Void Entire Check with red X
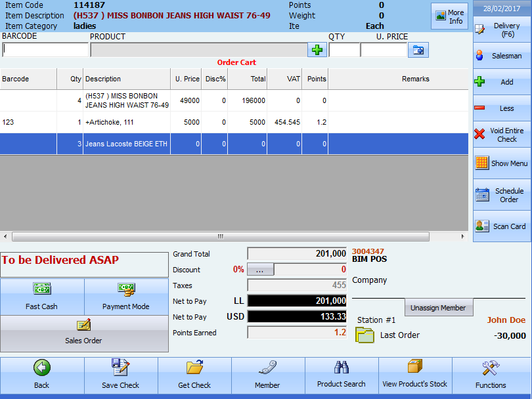This screenshot has width=532, height=399. click(x=502, y=135)
